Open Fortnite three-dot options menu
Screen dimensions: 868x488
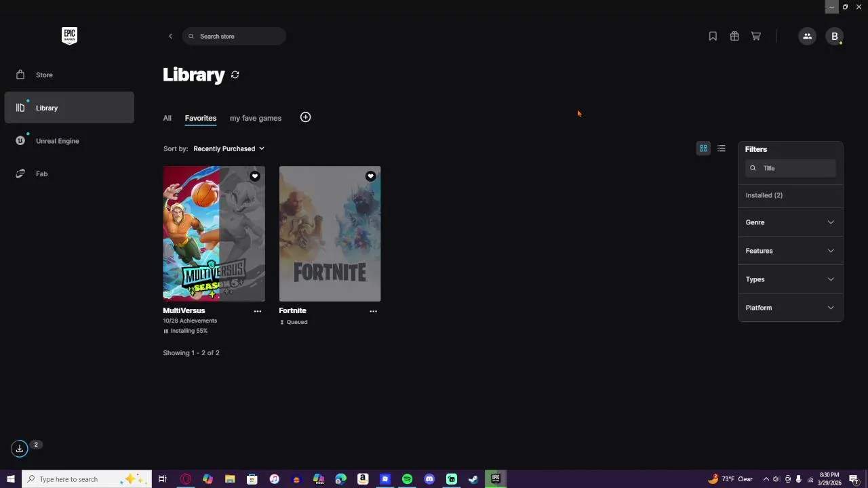pos(373,311)
